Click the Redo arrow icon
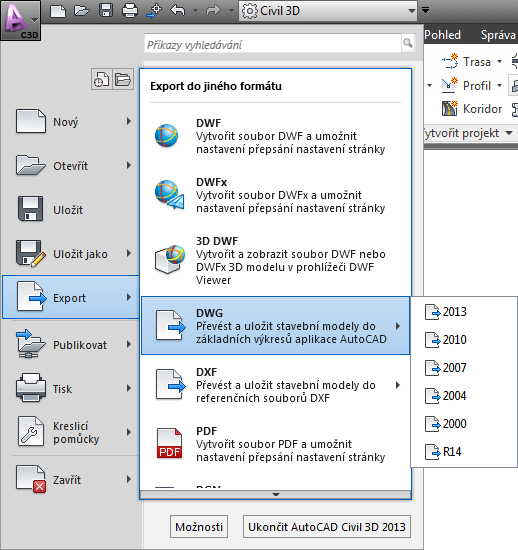 coord(213,11)
